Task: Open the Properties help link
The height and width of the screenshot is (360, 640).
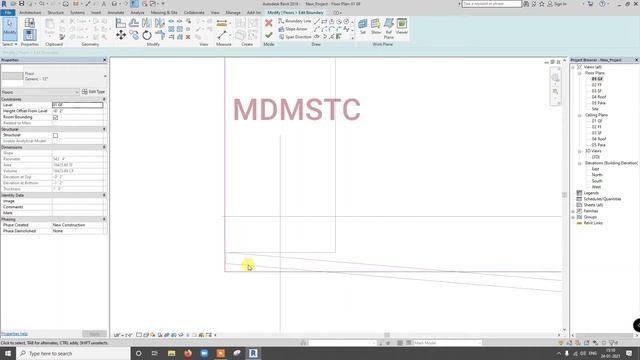Action: pyautogui.click(x=14, y=334)
